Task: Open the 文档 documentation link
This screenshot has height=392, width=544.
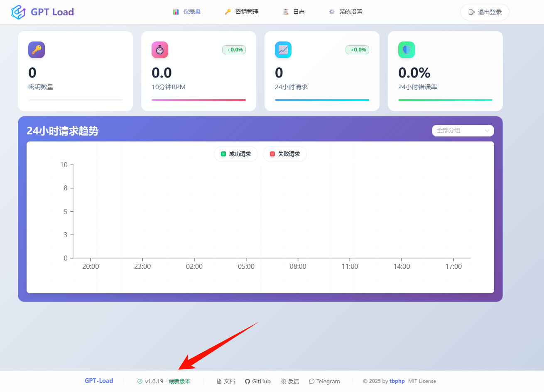Action: [x=226, y=381]
